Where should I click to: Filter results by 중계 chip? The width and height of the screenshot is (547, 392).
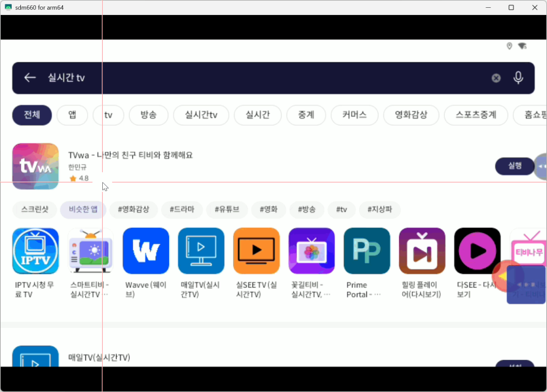coord(307,115)
